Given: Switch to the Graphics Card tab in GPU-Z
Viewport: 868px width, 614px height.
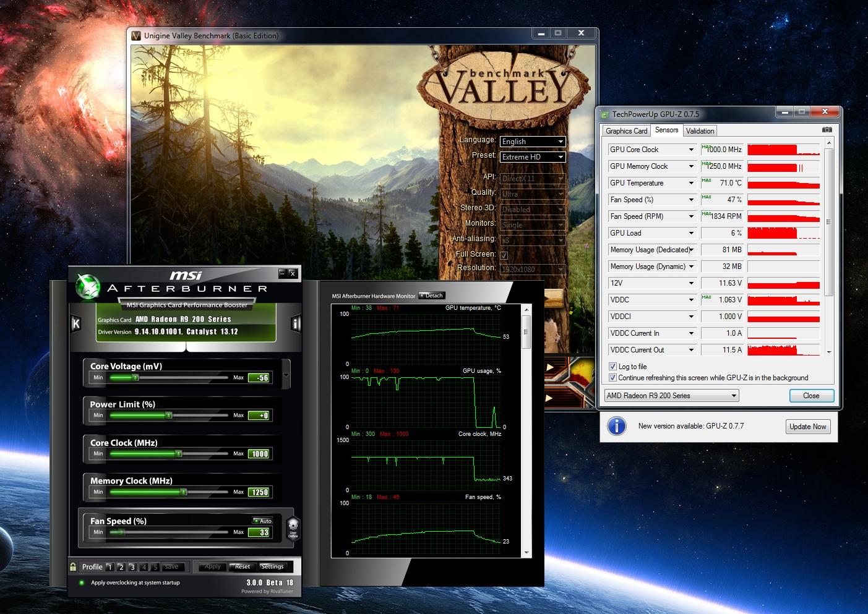Looking at the screenshot, I should click(x=626, y=130).
